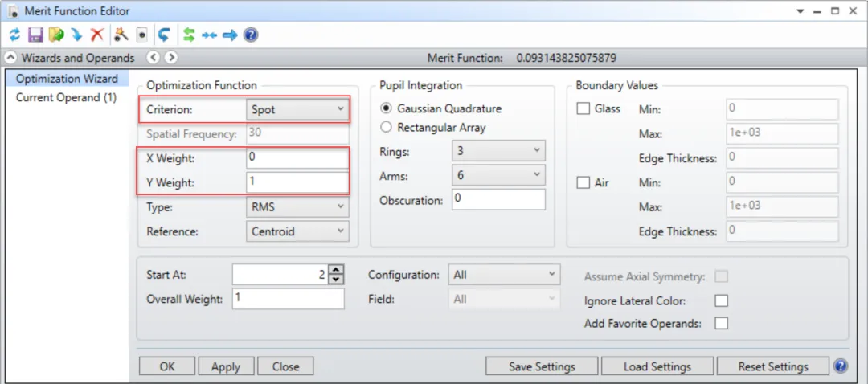Enable the Air boundary values checkbox
Screen dimensions: 868x384
point(584,182)
